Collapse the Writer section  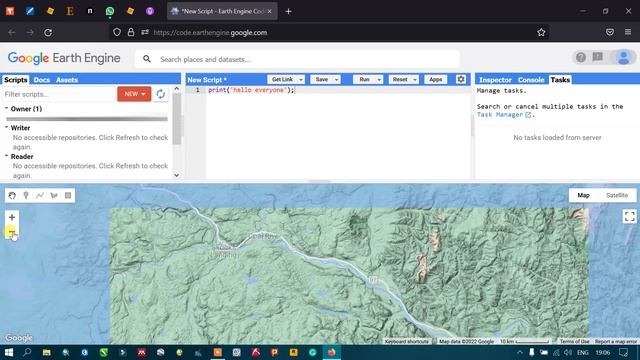(7, 127)
